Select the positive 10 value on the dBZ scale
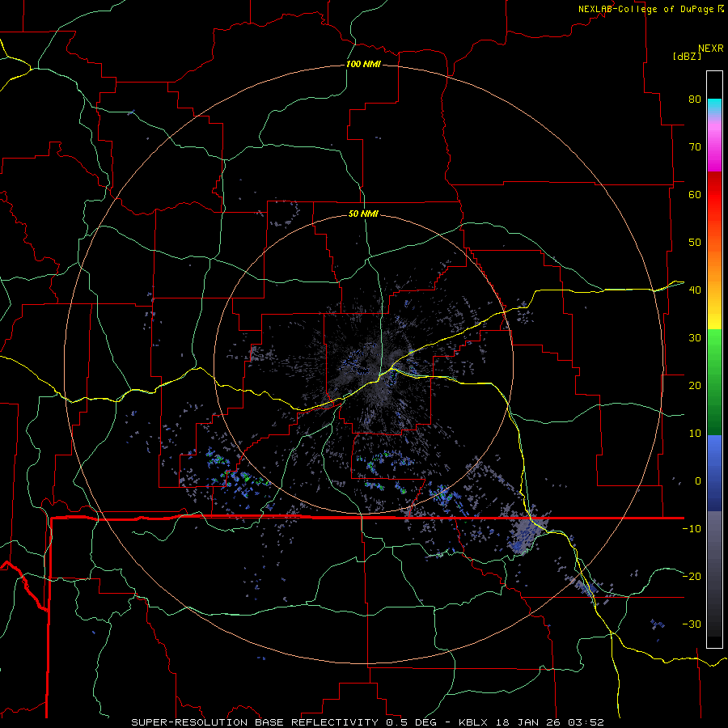Image resolution: width=728 pixels, height=728 pixels. coord(695,434)
